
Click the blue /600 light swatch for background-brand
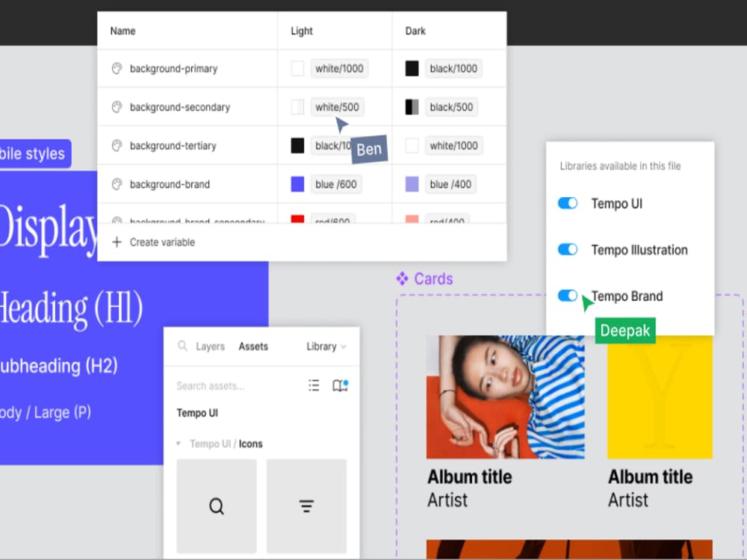click(298, 184)
